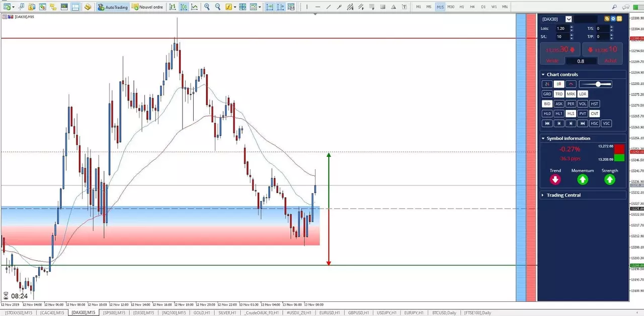This screenshot has width=644, height=316.
Task: Draw a vertical line tool
Action: [306, 7]
